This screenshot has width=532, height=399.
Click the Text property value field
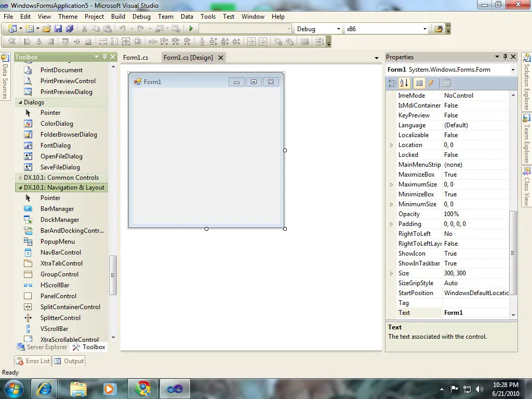(475, 313)
